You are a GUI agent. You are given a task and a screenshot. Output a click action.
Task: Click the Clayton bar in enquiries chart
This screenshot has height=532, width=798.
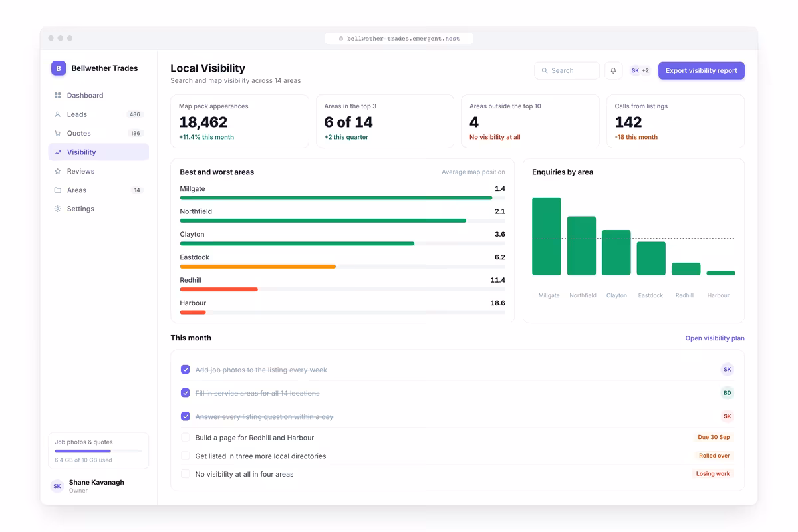click(x=616, y=253)
